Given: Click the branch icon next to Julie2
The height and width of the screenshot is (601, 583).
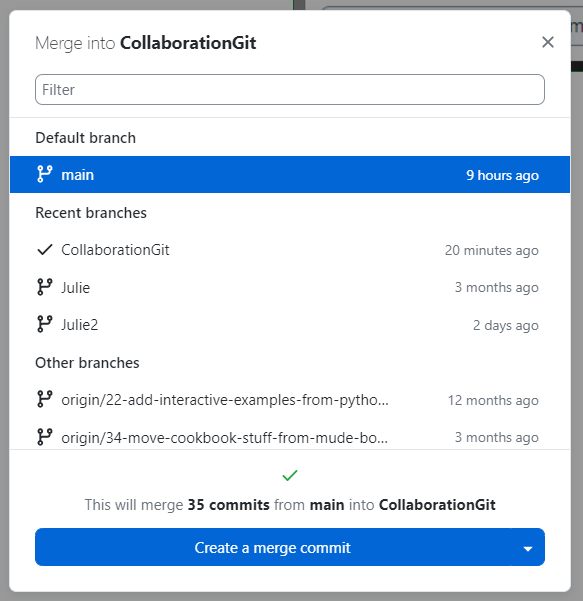Looking at the screenshot, I should click(44, 324).
